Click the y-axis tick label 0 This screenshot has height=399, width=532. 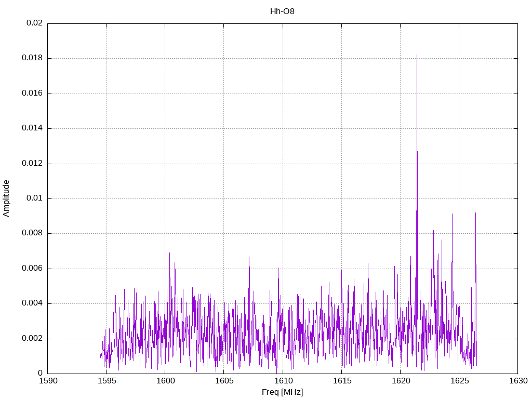click(x=41, y=373)
